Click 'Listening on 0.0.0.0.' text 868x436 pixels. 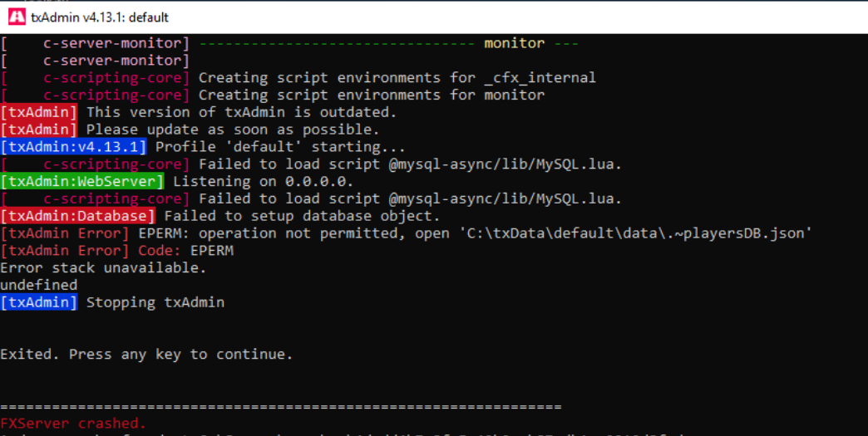pos(264,181)
